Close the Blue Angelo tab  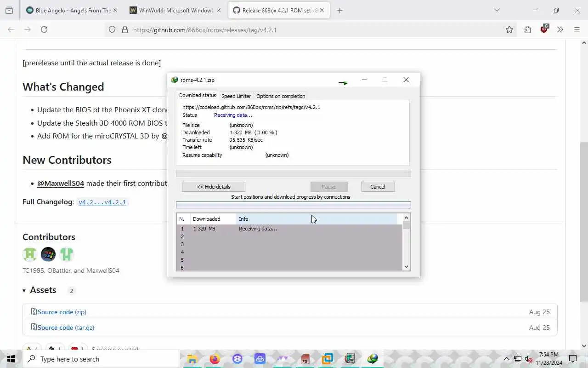pyautogui.click(x=115, y=10)
